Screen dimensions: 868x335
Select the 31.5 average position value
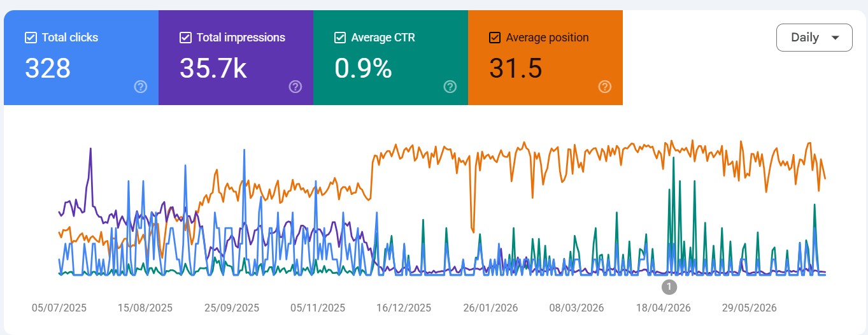tap(515, 68)
